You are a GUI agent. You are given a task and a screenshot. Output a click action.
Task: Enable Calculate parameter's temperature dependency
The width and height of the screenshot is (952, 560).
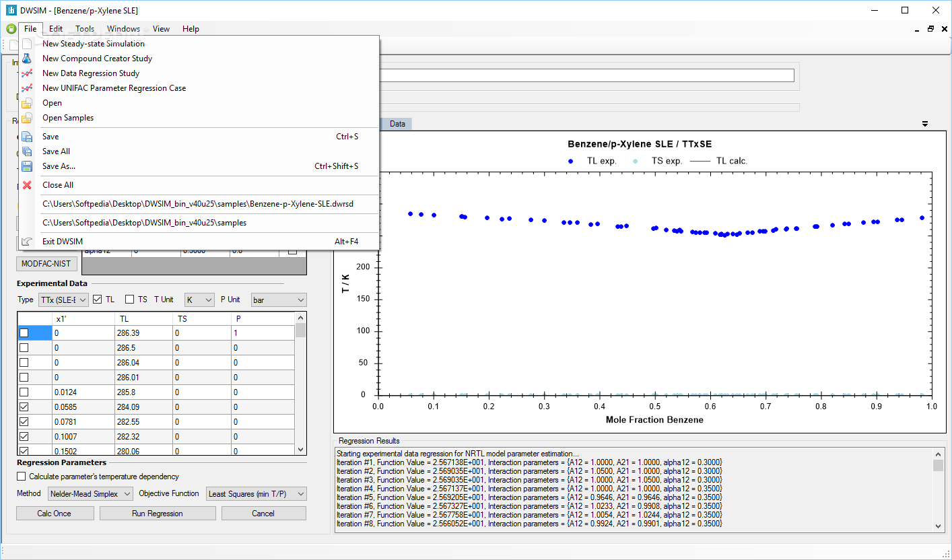[x=22, y=477]
